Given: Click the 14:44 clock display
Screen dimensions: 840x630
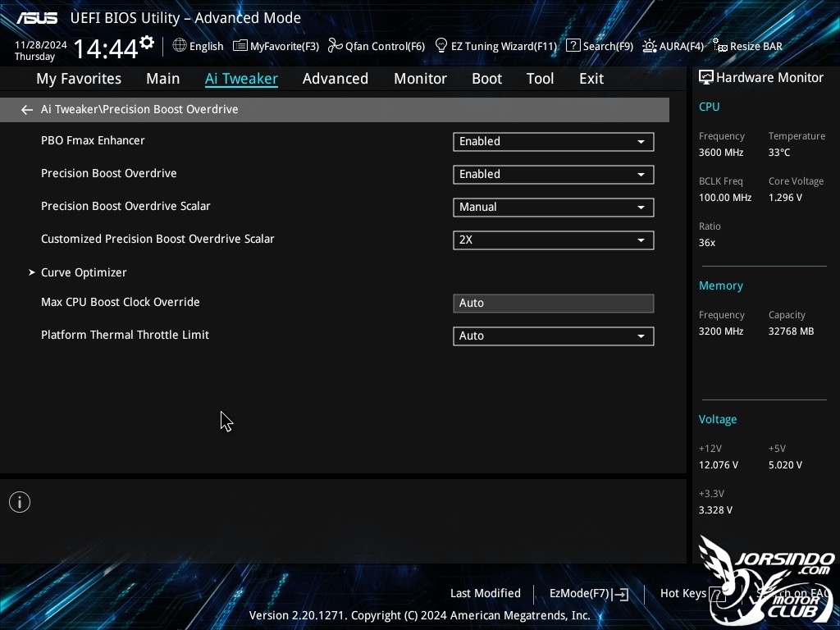Looking at the screenshot, I should [x=106, y=48].
